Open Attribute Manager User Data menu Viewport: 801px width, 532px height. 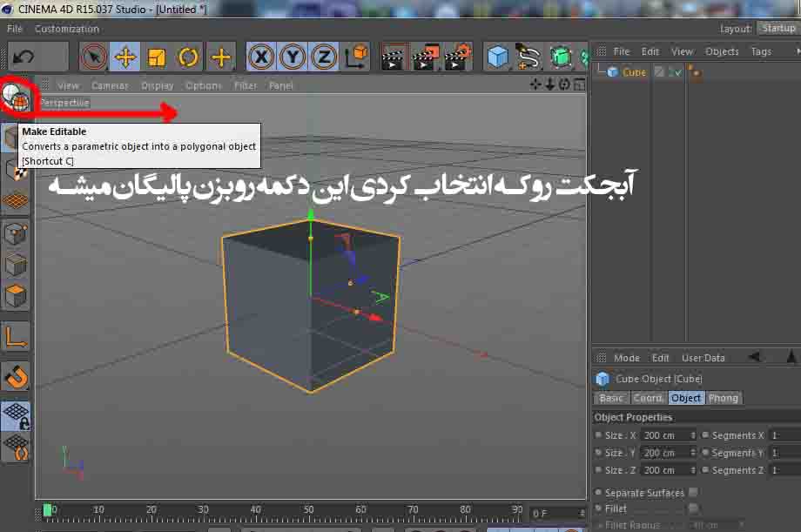click(x=703, y=358)
